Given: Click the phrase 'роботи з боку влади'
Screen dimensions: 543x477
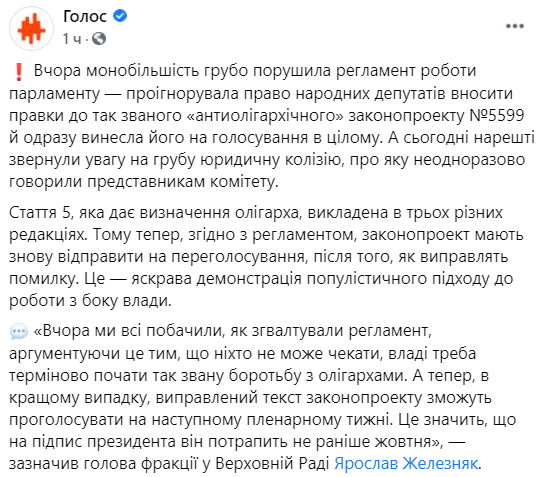Looking at the screenshot, I should tap(90, 301).
